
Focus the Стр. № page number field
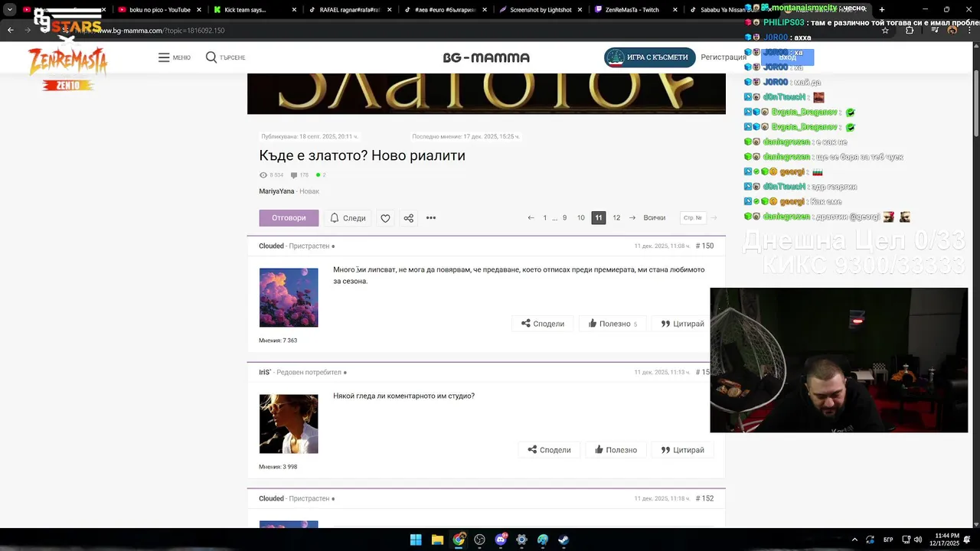point(692,218)
